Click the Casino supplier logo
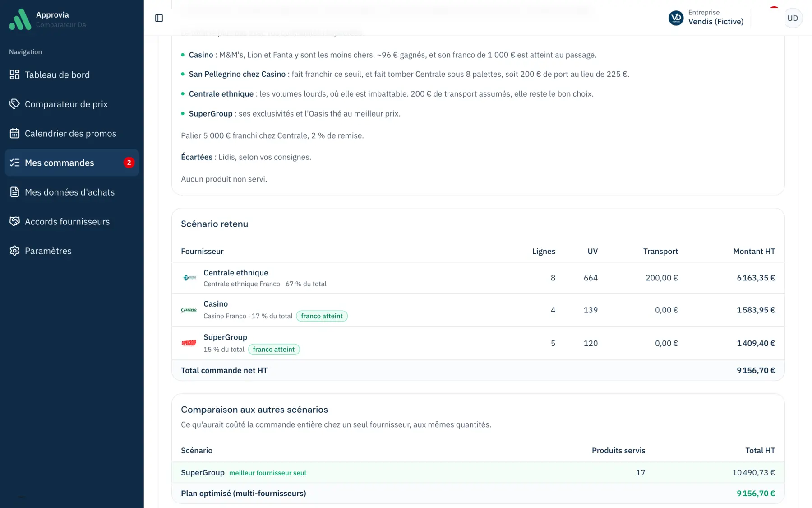The height and width of the screenshot is (508, 812). (189, 310)
